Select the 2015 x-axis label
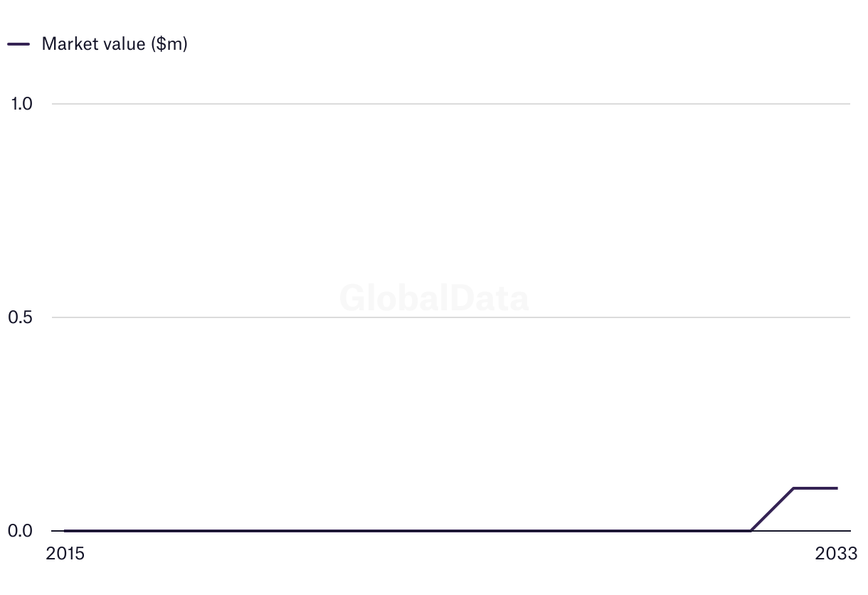 coord(65,554)
